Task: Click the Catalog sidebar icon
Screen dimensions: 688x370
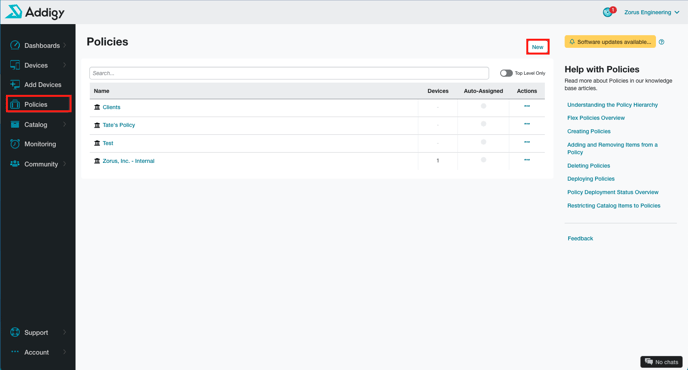Action: coord(15,124)
